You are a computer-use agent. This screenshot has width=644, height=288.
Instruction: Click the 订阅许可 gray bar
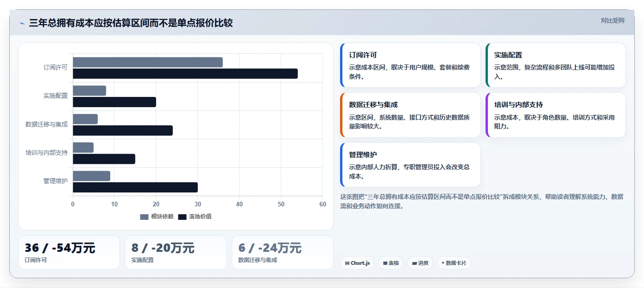point(148,62)
